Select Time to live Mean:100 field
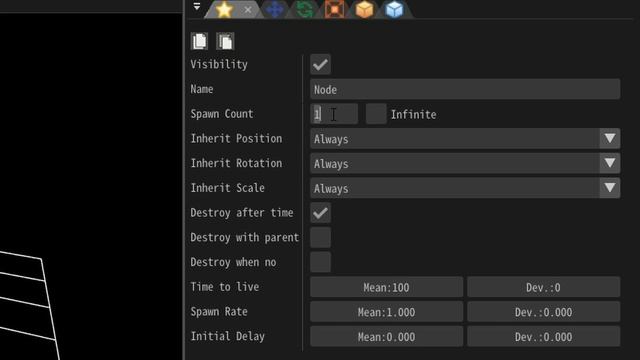640x360 pixels. [387, 287]
